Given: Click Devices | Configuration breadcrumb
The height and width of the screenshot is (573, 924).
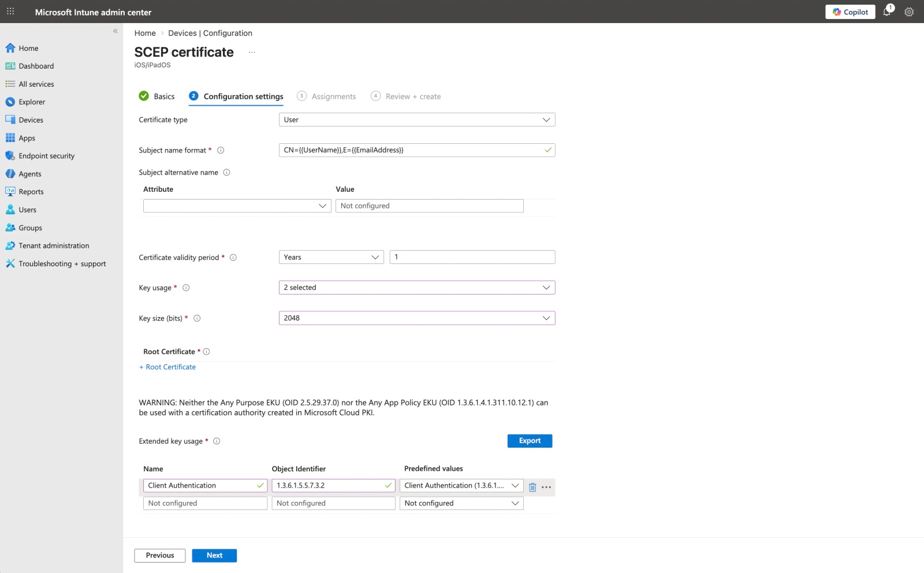Looking at the screenshot, I should tap(210, 33).
